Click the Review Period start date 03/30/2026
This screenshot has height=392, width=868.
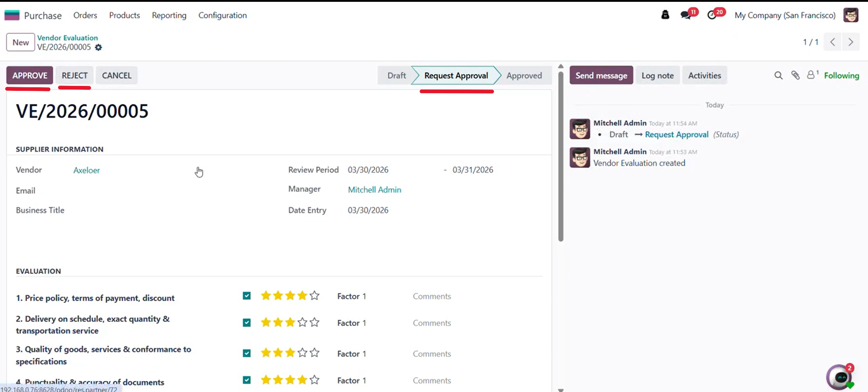coord(368,170)
